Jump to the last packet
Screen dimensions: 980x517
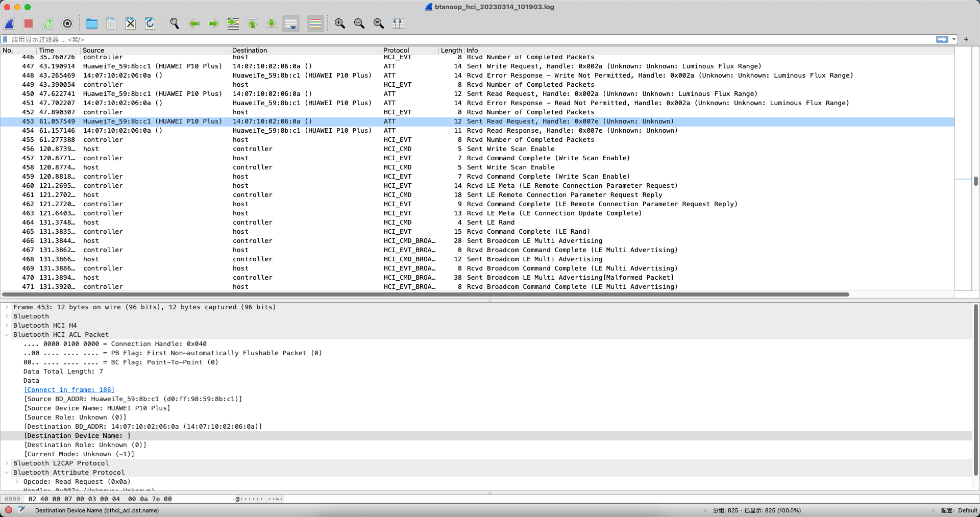pyautogui.click(x=272, y=23)
